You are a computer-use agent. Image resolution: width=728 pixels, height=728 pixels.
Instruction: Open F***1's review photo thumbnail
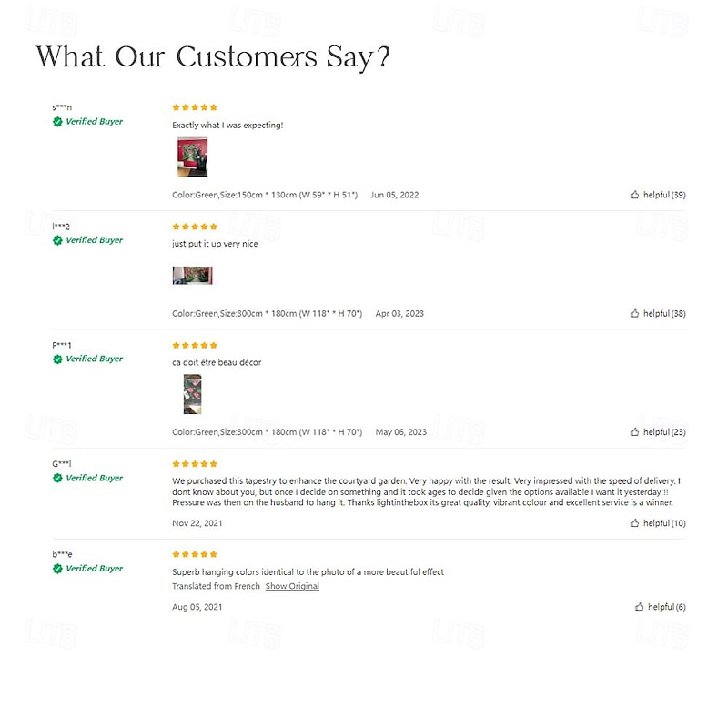pos(192,394)
